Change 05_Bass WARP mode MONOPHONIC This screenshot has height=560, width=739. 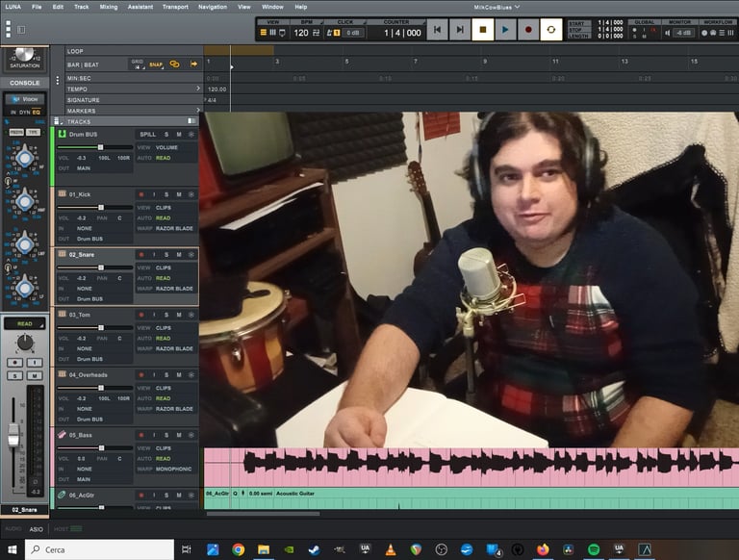(x=173, y=469)
